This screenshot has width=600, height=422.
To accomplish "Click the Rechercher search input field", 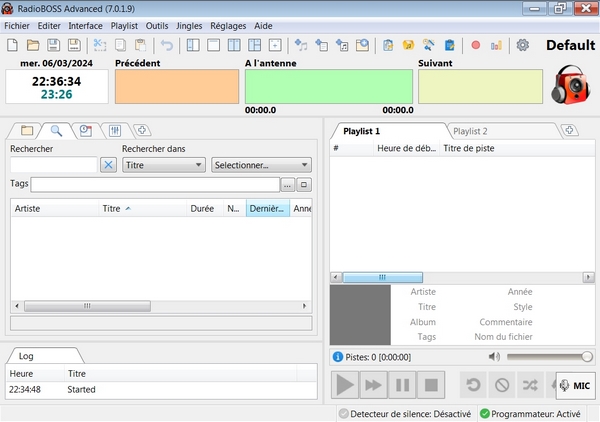I will pos(54,165).
